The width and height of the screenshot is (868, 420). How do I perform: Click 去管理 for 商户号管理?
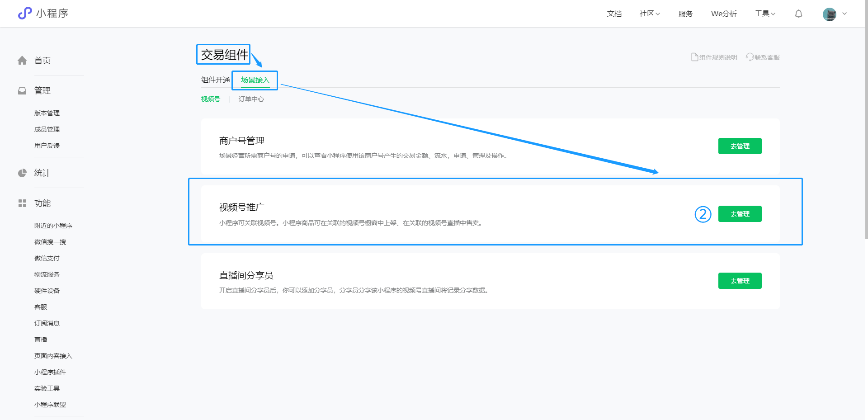[740, 146]
